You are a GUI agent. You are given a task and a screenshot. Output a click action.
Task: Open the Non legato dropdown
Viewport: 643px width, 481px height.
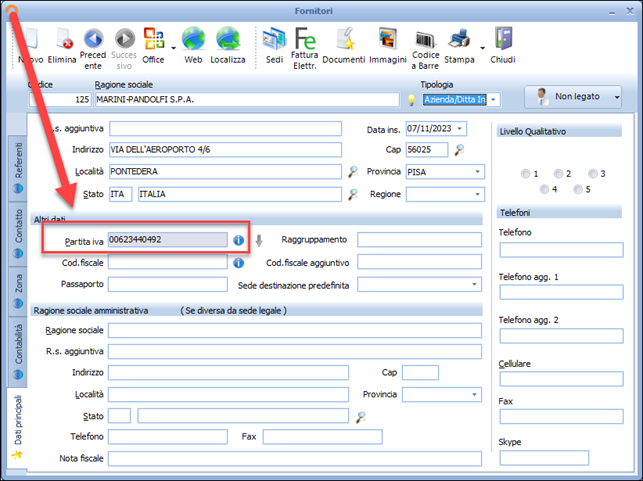[x=617, y=98]
